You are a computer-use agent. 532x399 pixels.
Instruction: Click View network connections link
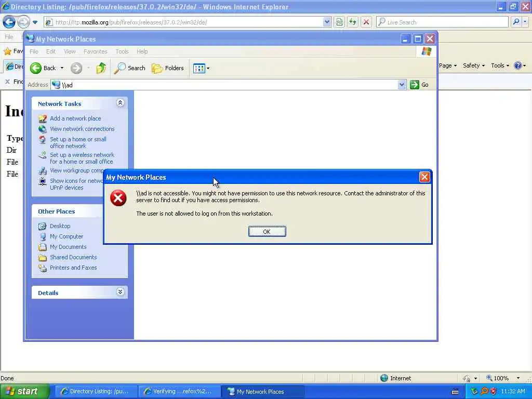(x=82, y=129)
